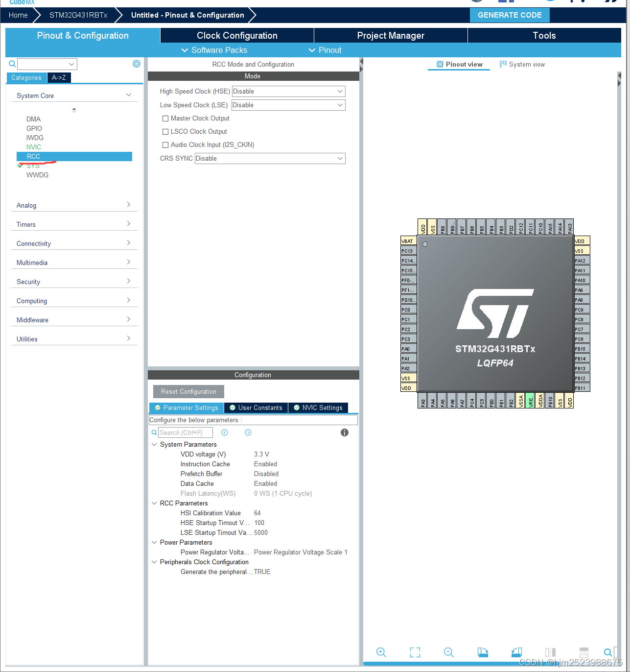Switch to the NVIC Settings tab
The width and height of the screenshot is (630, 672).
pos(318,408)
